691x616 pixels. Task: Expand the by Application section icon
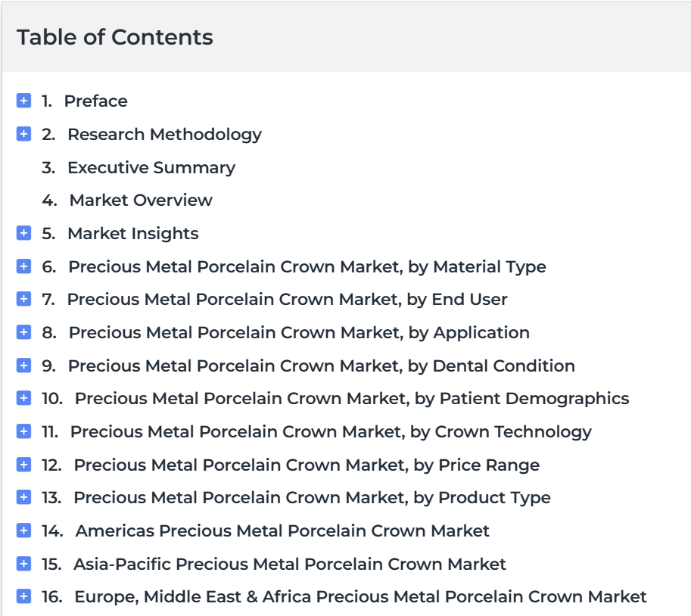point(23,331)
